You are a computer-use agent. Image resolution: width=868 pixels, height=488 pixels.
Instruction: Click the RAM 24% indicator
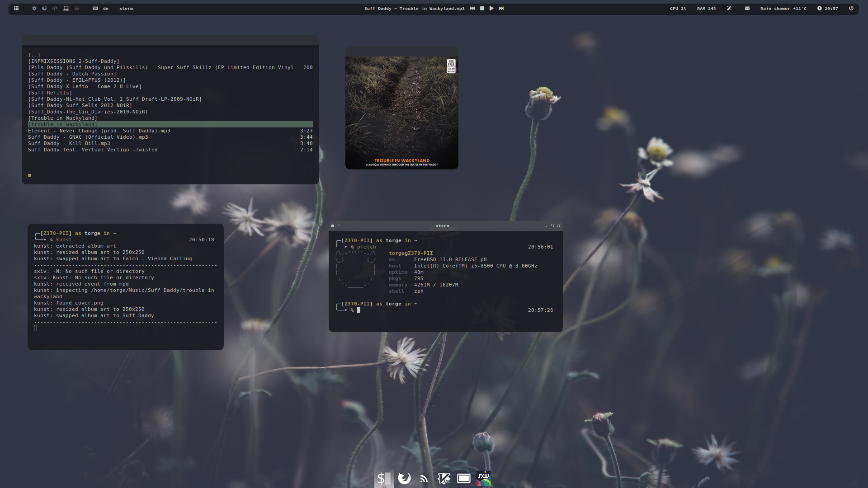[707, 9]
